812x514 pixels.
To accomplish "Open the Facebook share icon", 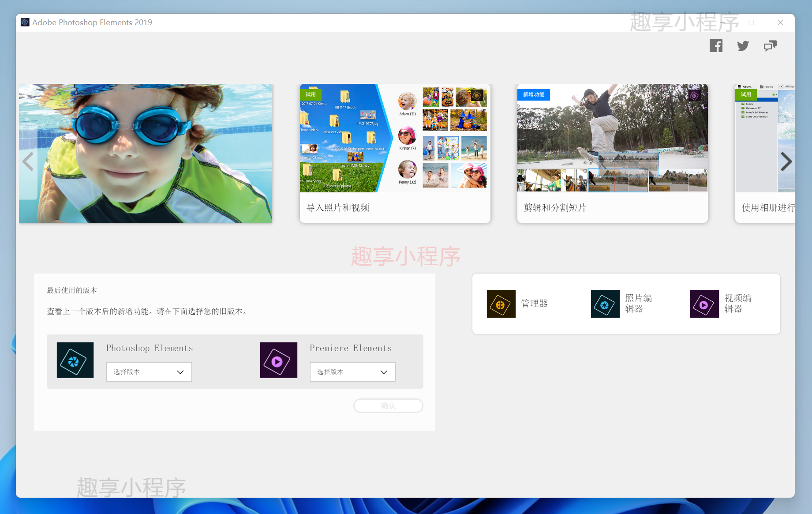I will click(716, 46).
